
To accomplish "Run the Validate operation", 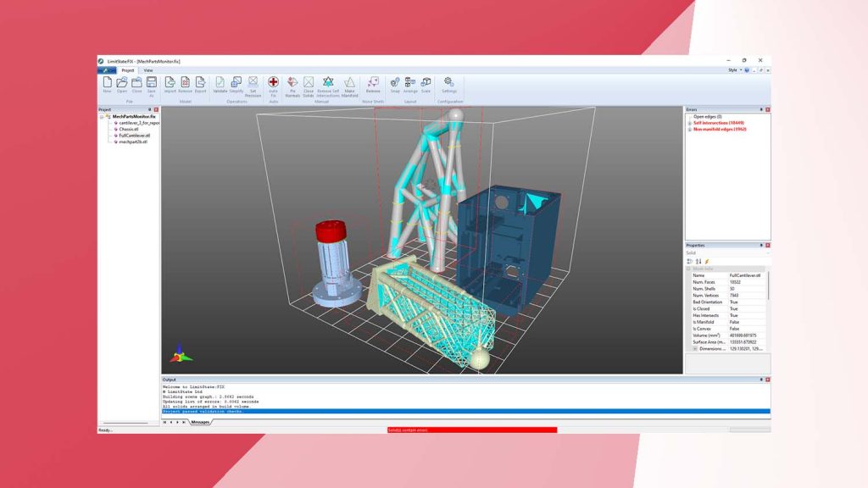I will point(220,85).
